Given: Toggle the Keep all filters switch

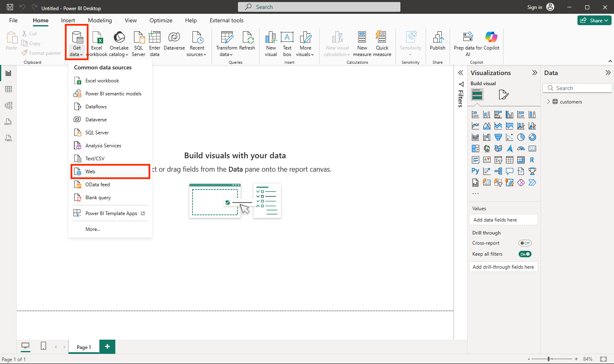Looking at the screenshot, I should click(525, 254).
